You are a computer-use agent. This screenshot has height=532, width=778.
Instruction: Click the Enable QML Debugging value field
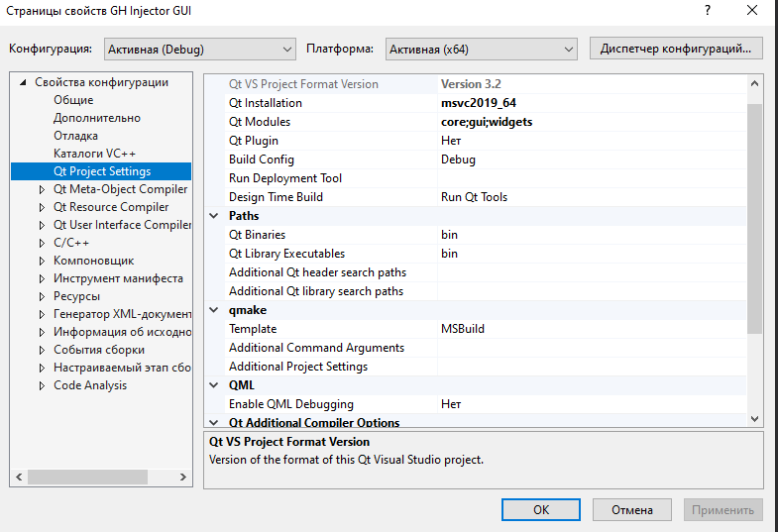click(x=590, y=404)
